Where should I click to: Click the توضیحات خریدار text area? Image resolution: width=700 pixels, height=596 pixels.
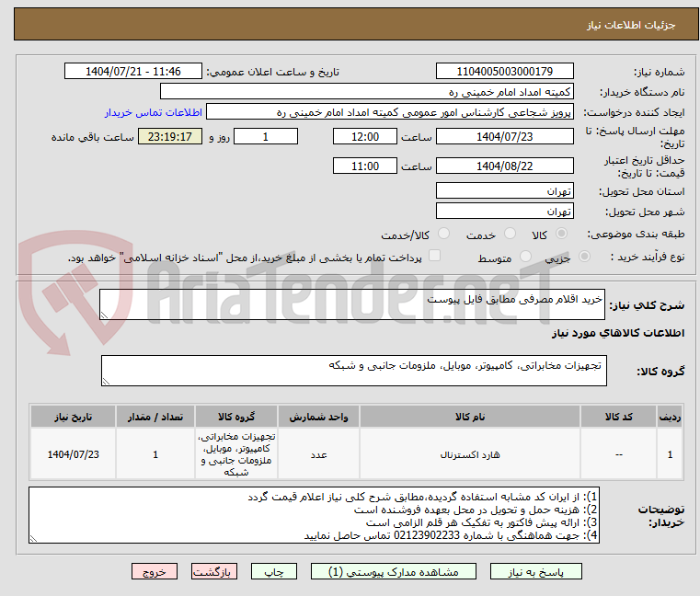pyautogui.click(x=314, y=515)
